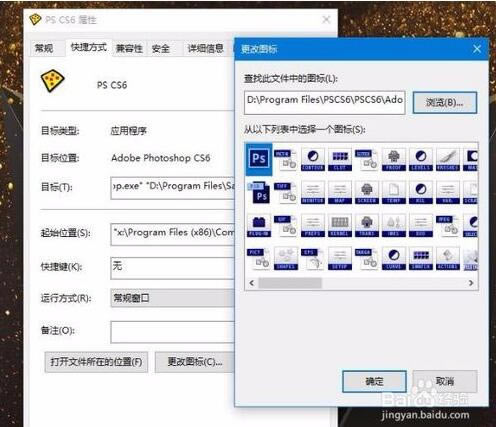Choose the HSL icon

[x=421, y=192]
